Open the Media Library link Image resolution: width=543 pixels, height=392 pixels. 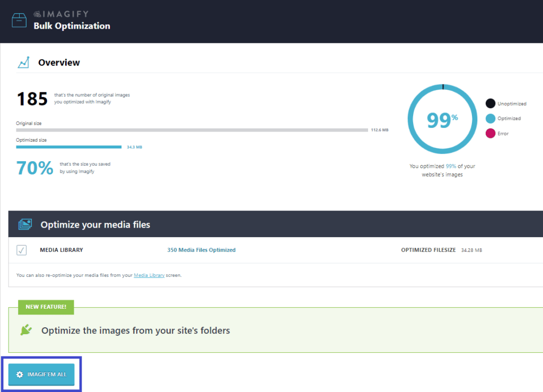coord(149,275)
